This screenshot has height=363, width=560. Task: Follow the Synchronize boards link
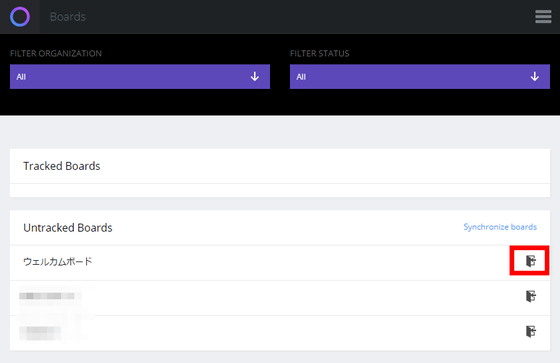pyautogui.click(x=500, y=227)
